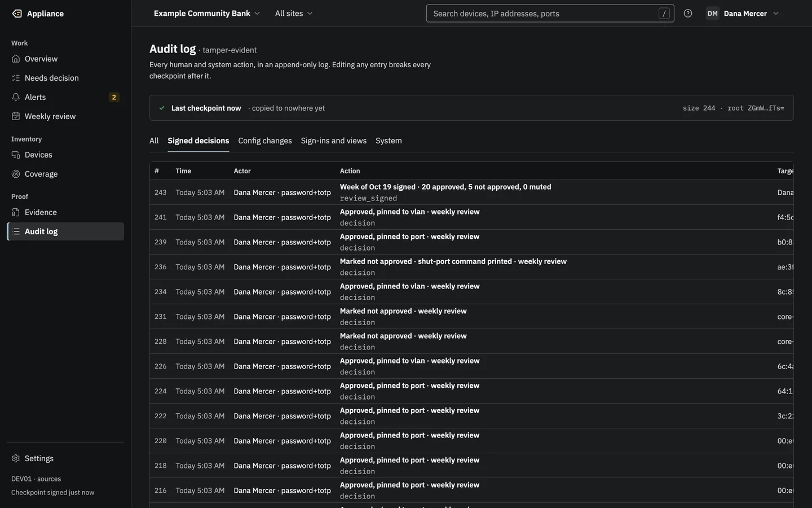Click the Needs decision checklist icon
Screen dimensions: 812x508
click(x=16, y=78)
